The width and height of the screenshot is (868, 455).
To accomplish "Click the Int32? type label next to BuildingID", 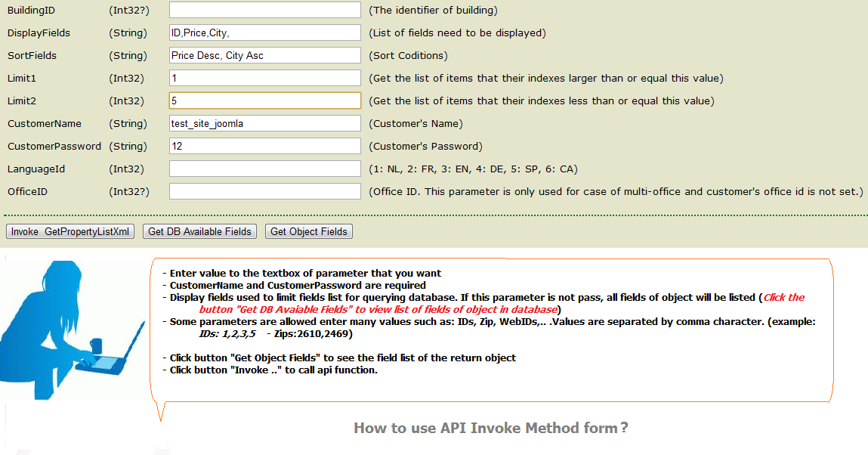I will click(129, 10).
